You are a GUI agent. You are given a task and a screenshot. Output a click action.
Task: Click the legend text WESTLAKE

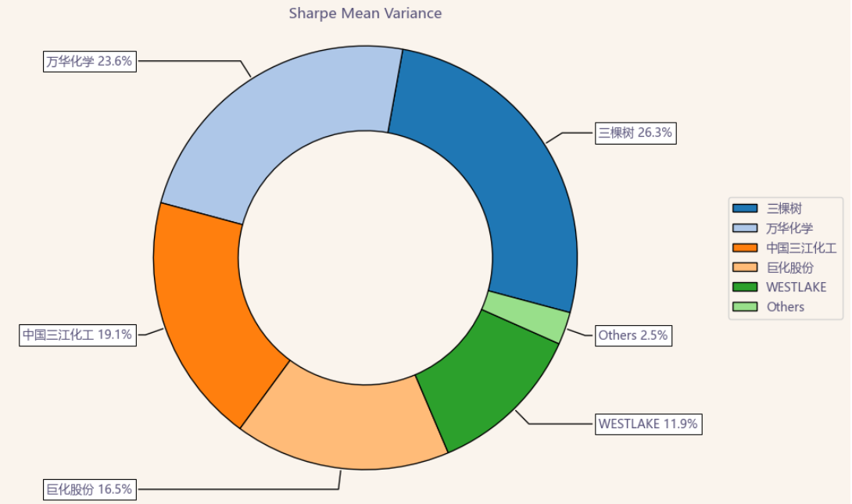[796, 287]
